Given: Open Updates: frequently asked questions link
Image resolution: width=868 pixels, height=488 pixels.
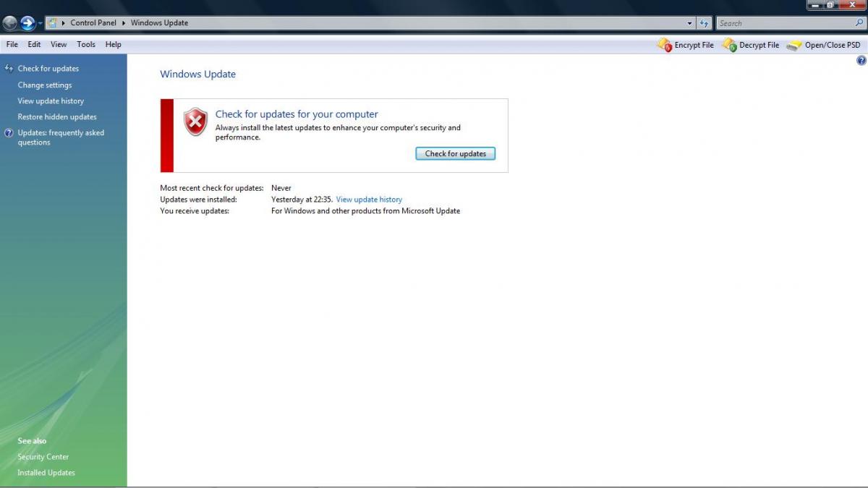Looking at the screenshot, I should [61, 137].
